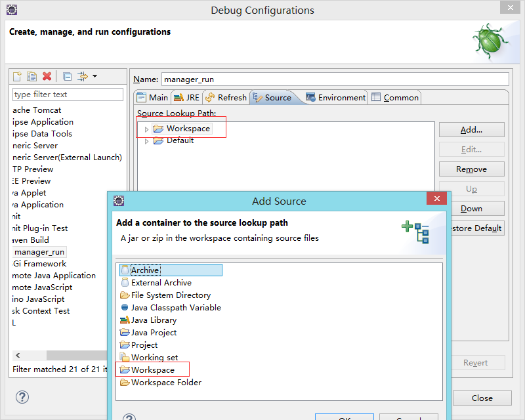525x420 pixels.
Task: Open the Environment tab
Action: pyautogui.click(x=335, y=98)
